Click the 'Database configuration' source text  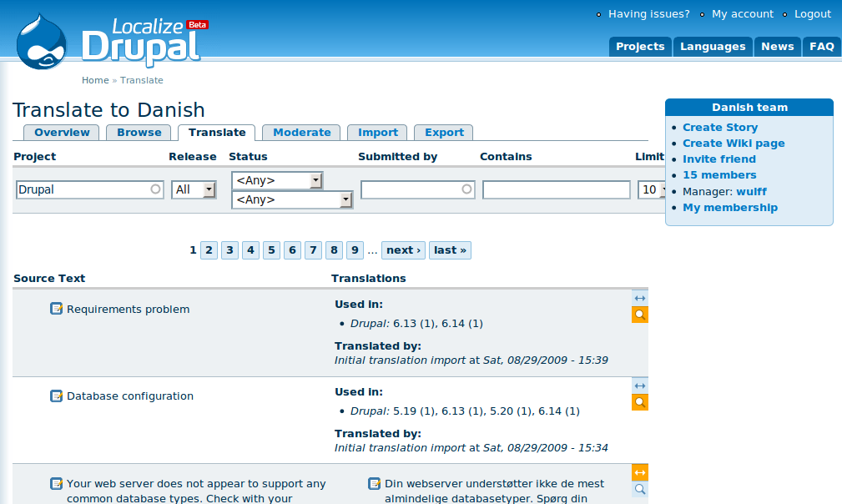point(130,396)
